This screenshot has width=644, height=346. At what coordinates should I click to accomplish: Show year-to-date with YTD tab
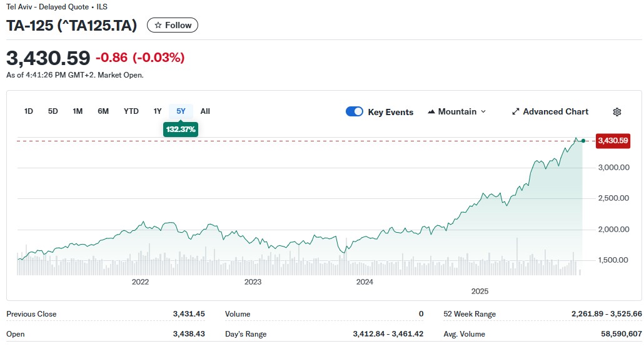(x=131, y=111)
